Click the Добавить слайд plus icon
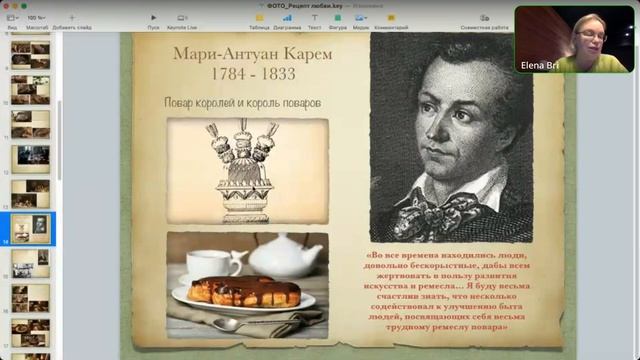640x360 pixels. (72, 18)
